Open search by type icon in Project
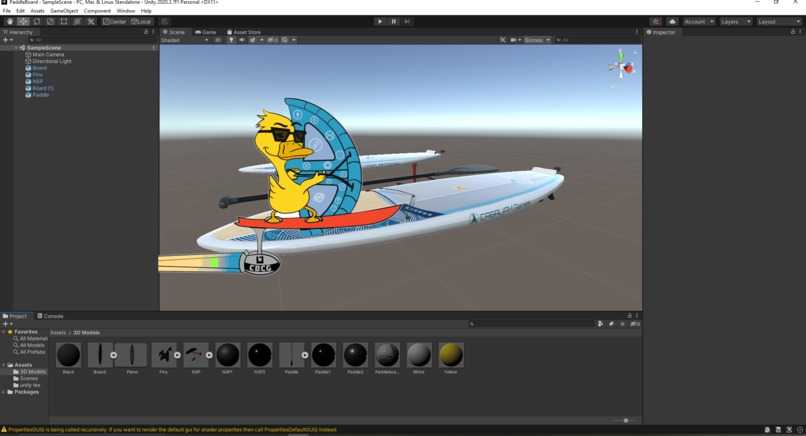This screenshot has height=436, width=806. tap(600, 324)
